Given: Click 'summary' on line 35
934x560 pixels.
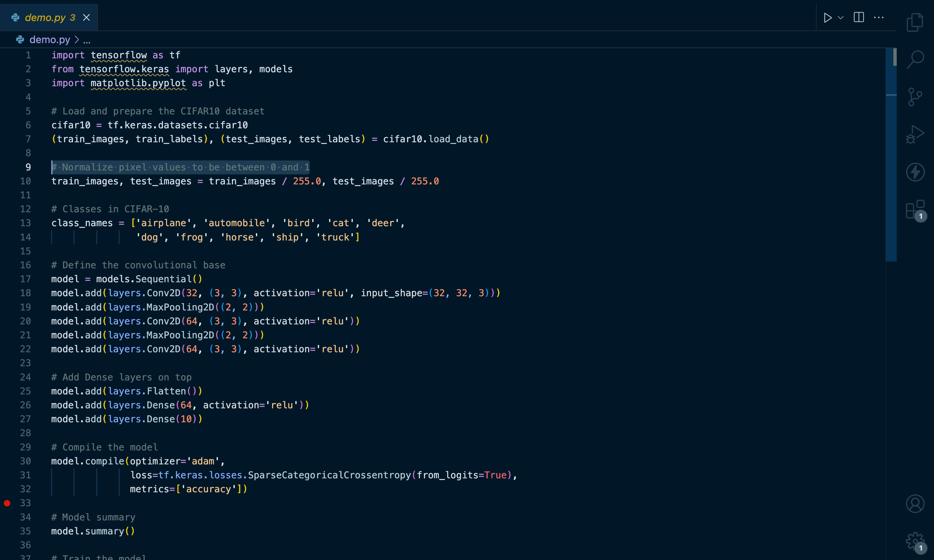Looking at the screenshot, I should click(104, 531).
